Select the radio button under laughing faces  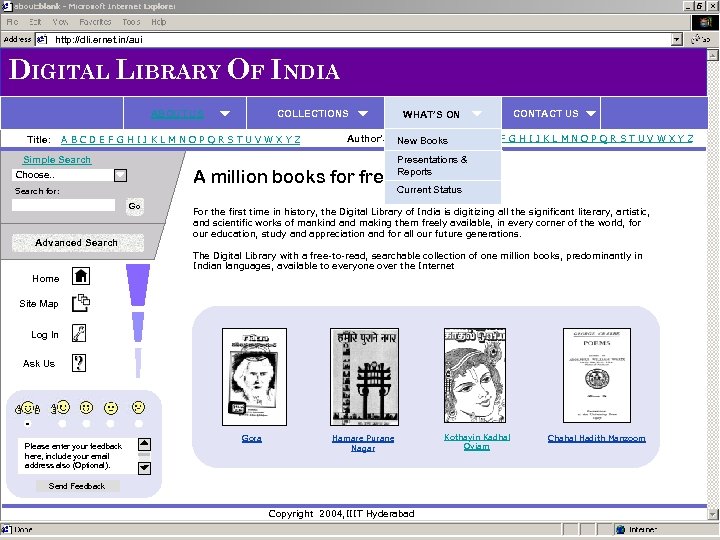[28, 424]
